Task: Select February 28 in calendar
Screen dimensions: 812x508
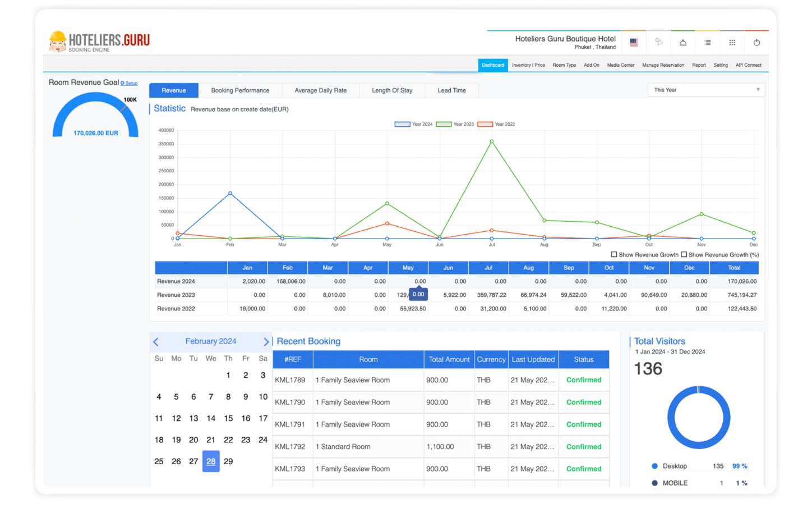Action: click(x=211, y=462)
